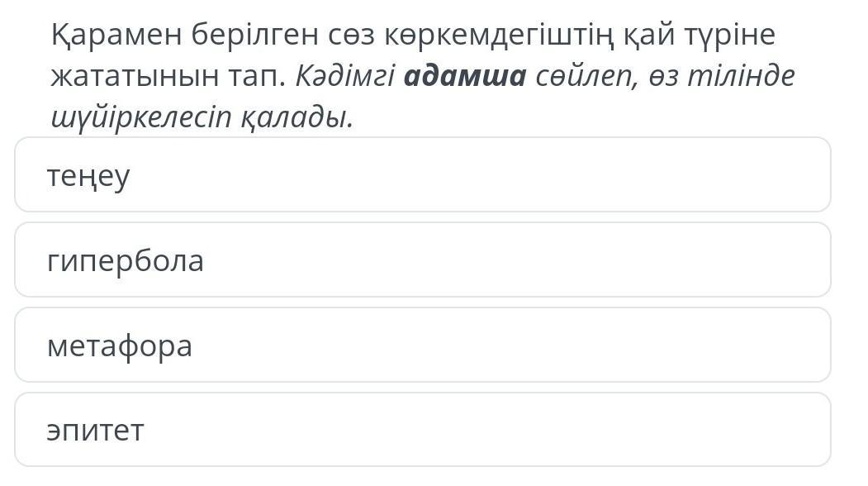Click the word көркемдегіштің in the question

coord(499,35)
